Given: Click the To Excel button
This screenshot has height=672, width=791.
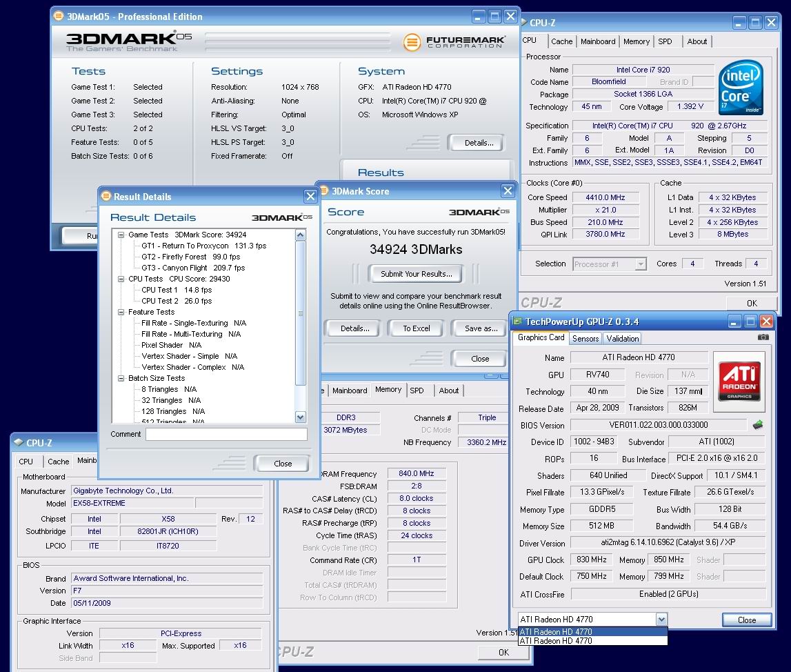Looking at the screenshot, I should coord(416,328).
